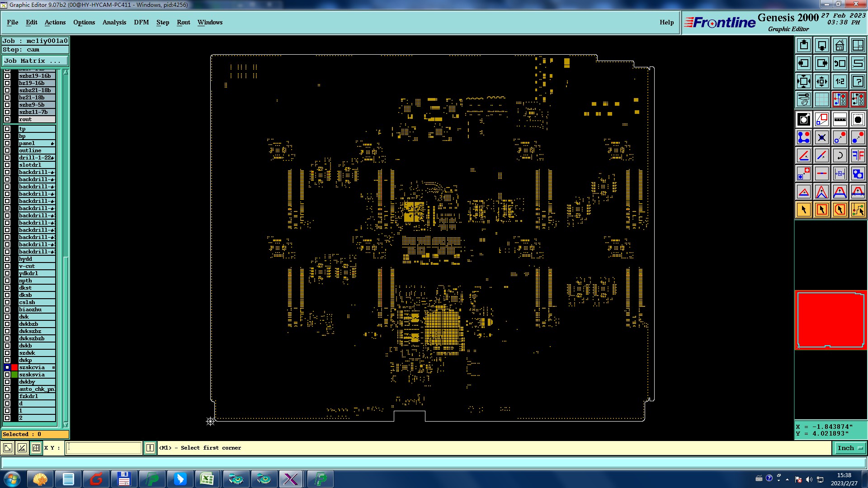Click the line dimension width icon
This screenshot has height=488, width=868.
[x=840, y=174]
